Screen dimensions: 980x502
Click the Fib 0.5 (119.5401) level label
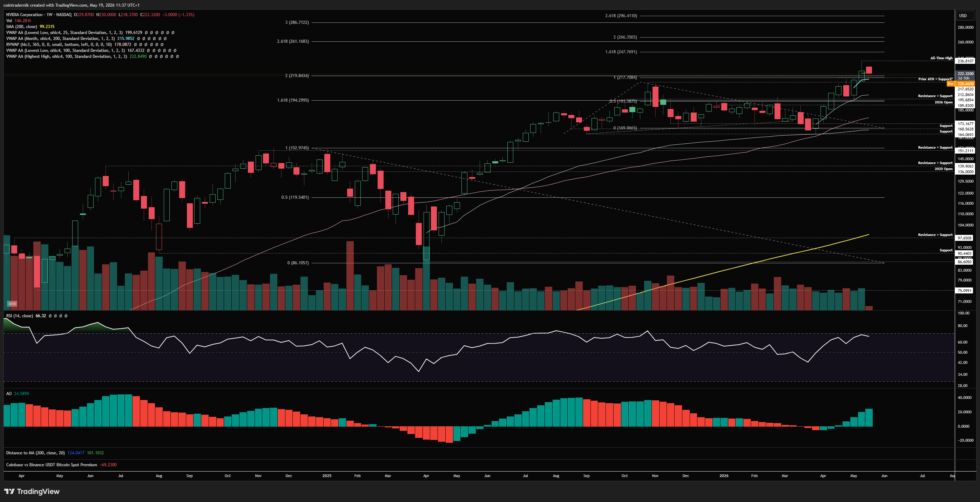point(295,197)
